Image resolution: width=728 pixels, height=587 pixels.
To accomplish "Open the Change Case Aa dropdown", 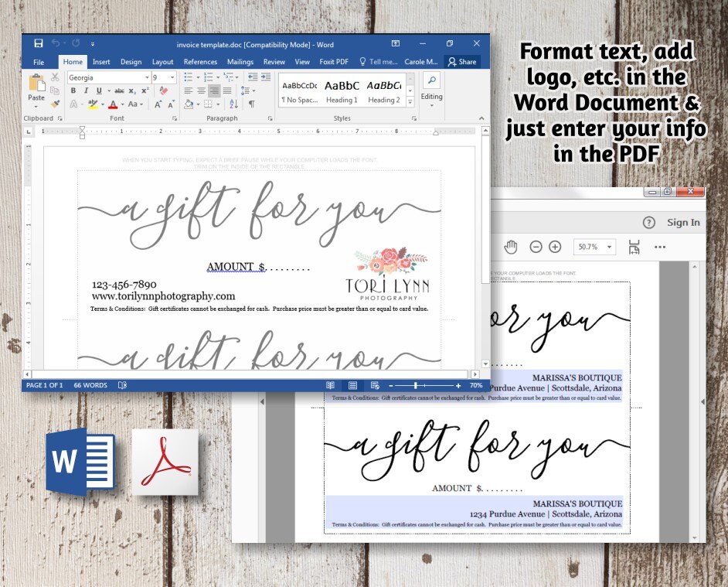I will [134, 104].
